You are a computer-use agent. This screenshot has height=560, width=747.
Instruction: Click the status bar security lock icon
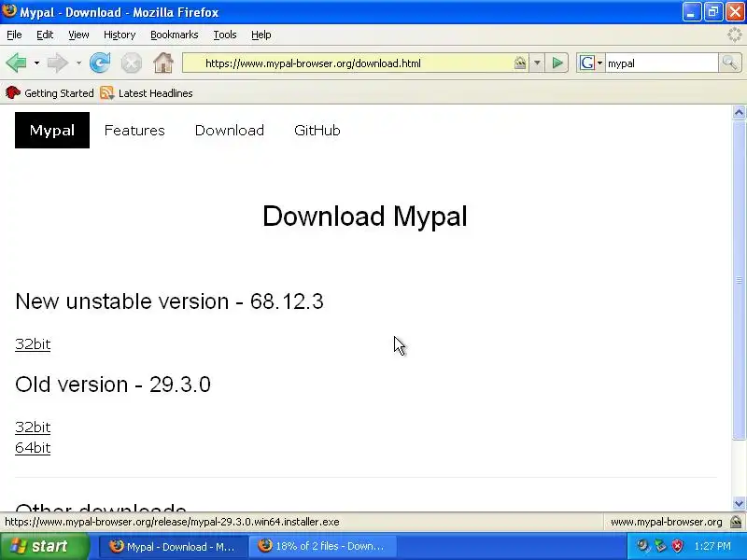coord(736,522)
